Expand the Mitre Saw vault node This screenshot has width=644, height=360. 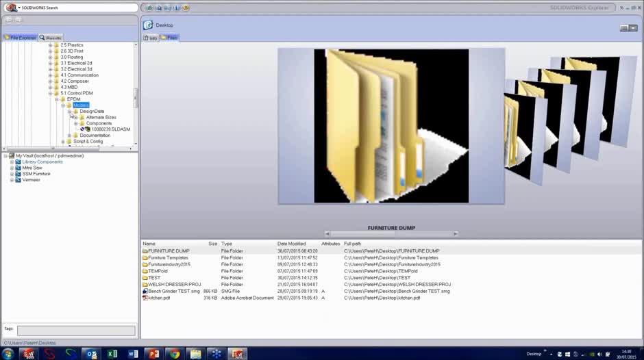coord(12,168)
